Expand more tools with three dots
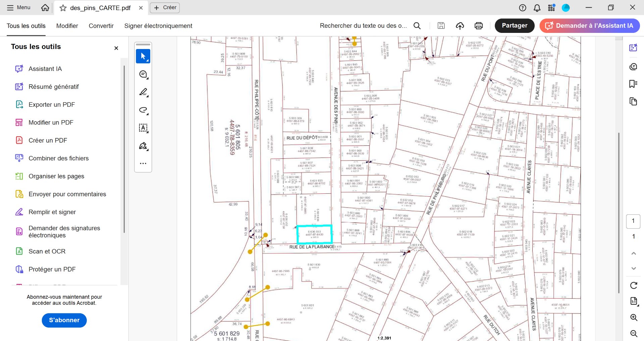The width and height of the screenshot is (644, 341). [x=143, y=163]
